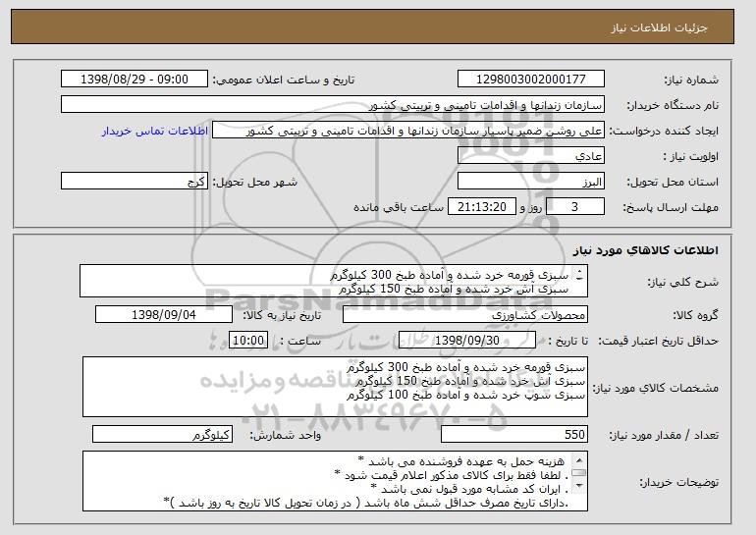Click the up arrow of general description stepper

click(x=579, y=270)
